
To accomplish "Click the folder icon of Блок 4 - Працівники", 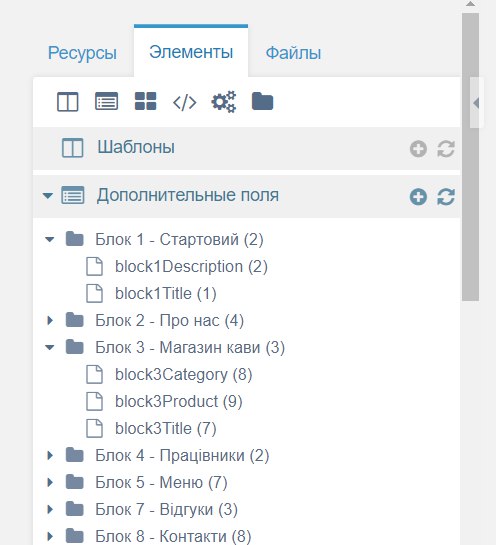I will pyautogui.click(x=75, y=455).
